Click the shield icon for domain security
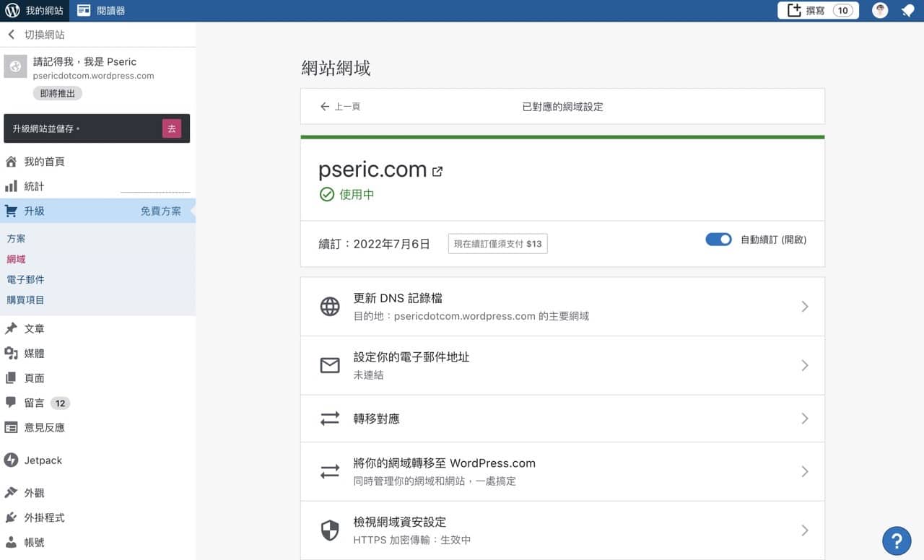The image size is (924, 560). pyautogui.click(x=330, y=530)
